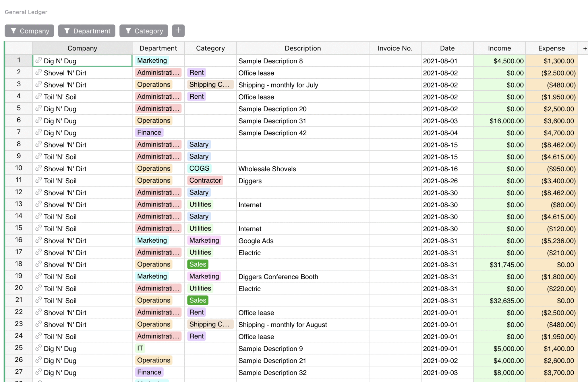This screenshot has width=588, height=382.
Task: Click the link icon on the Wholesale Shovels row
Action: point(38,169)
